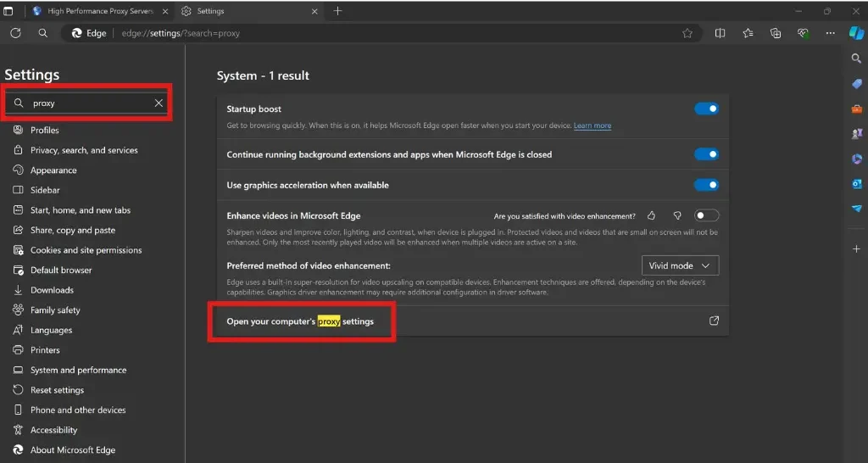Click the settings search field

pyautogui.click(x=87, y=103)
